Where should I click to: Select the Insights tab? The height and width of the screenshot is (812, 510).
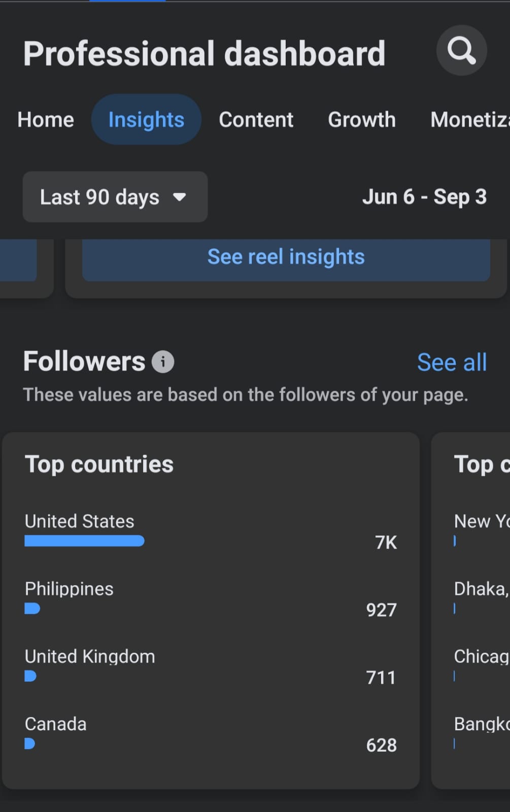(146, 120)
